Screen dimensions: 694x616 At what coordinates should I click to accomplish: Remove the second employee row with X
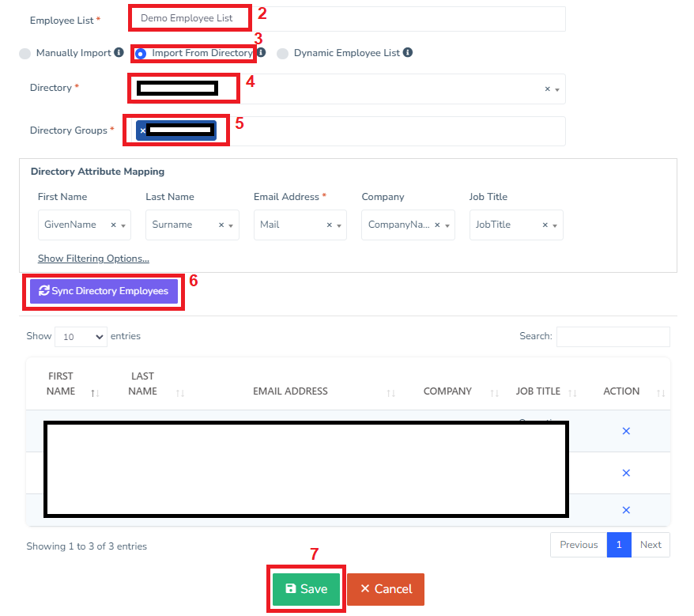coord(626,473)
